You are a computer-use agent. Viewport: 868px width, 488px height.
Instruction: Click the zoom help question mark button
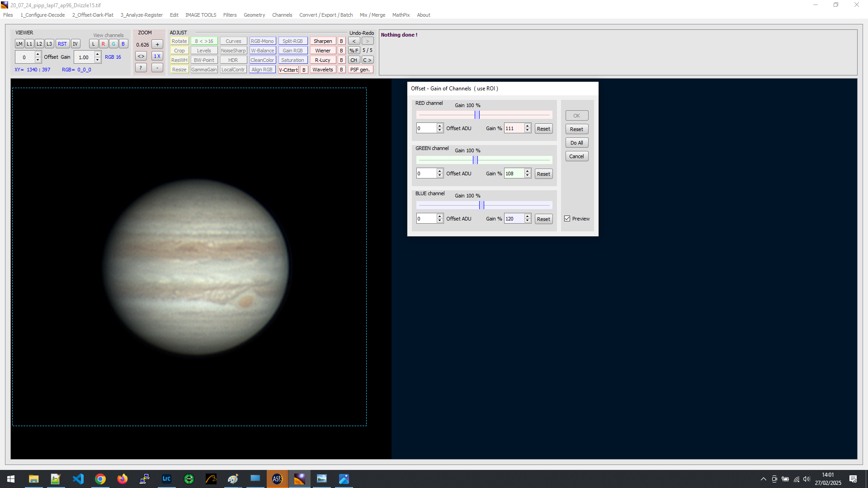(x=141, y=68)
